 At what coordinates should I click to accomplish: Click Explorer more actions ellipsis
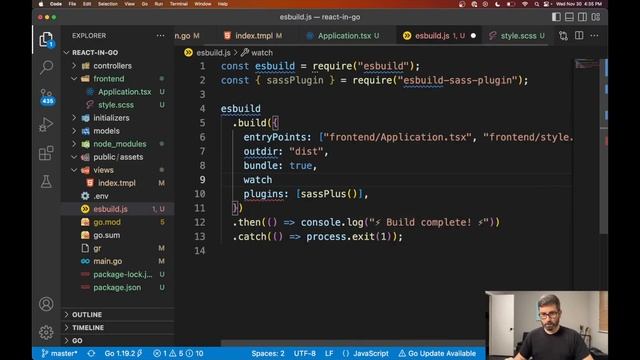click(x=160, y=36)
